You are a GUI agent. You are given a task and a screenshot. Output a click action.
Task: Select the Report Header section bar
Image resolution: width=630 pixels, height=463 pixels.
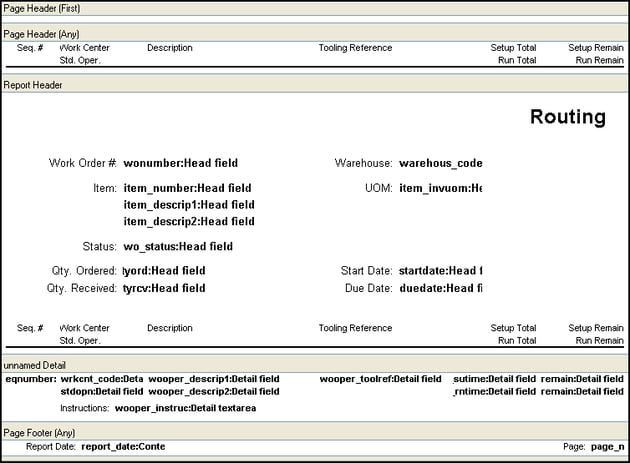tap(315, 85)
